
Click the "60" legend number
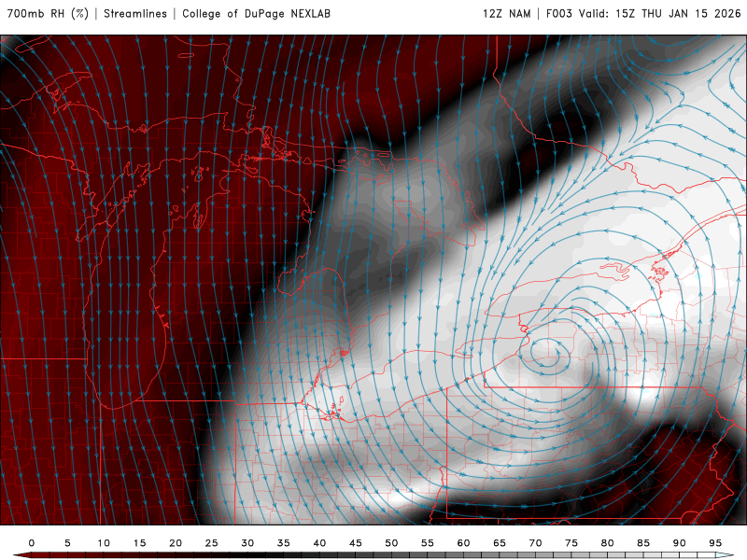pyautogui.click(x=463, y=543)
